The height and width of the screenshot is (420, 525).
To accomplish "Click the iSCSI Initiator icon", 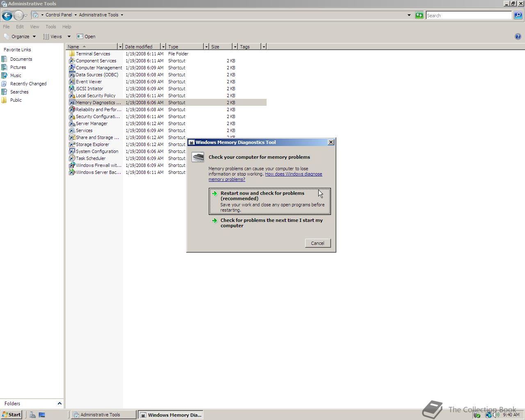I will pos(72,89).
